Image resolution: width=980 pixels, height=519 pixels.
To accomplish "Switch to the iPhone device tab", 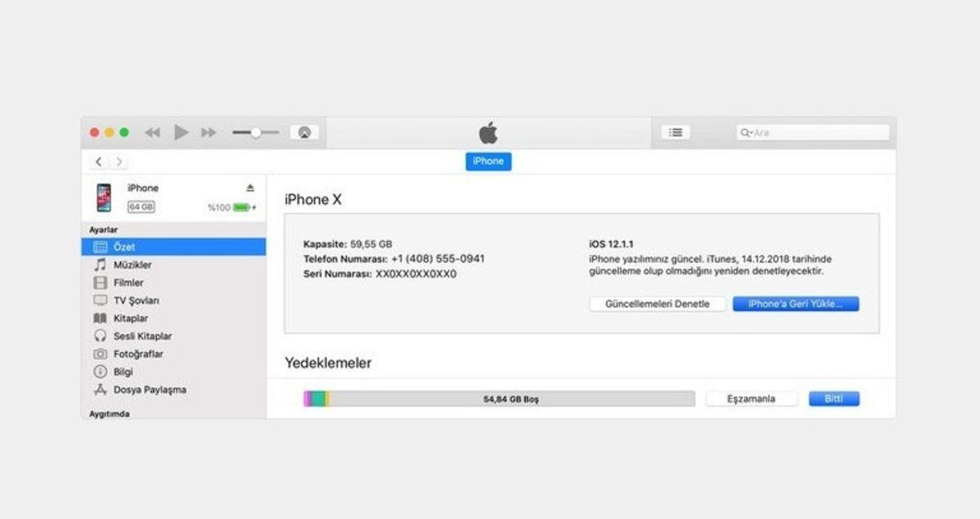I will coord(488,161).
